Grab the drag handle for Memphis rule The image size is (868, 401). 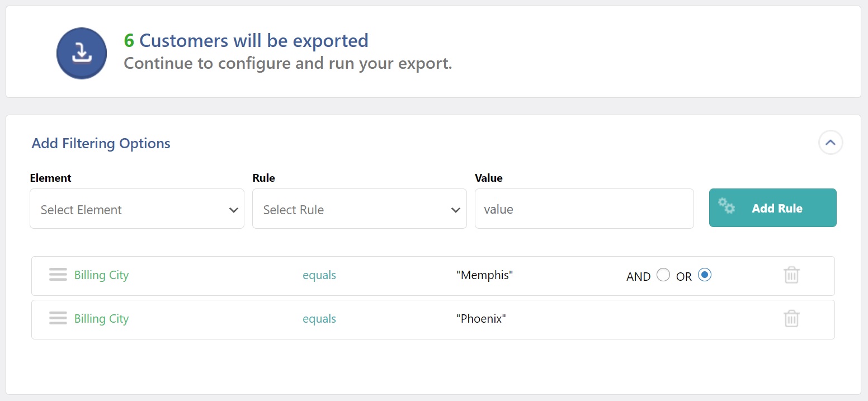point(58,275)
